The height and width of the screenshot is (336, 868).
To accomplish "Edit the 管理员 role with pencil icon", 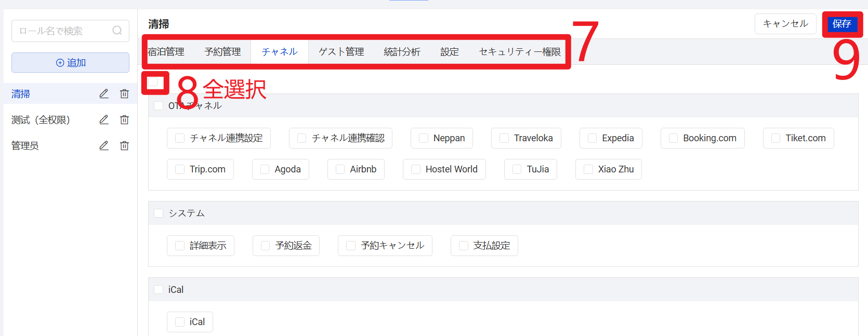I will (104, 145).
